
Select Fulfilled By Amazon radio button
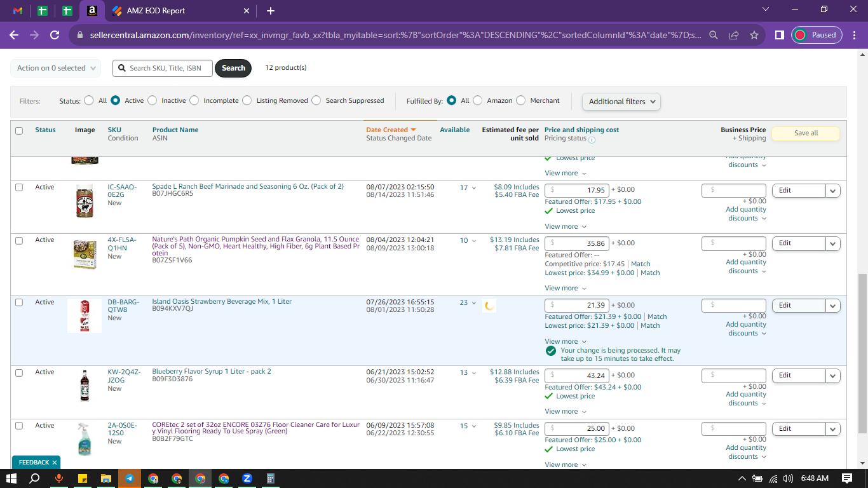click(x=477, y=100)
